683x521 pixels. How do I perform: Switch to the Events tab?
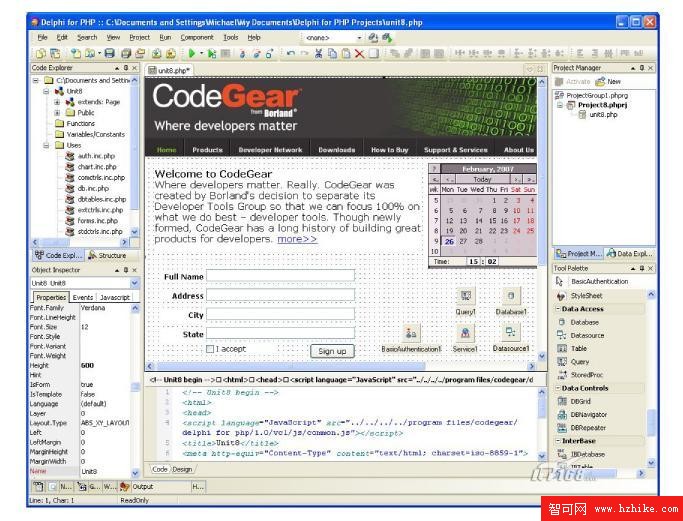click(x=83, y=298)
